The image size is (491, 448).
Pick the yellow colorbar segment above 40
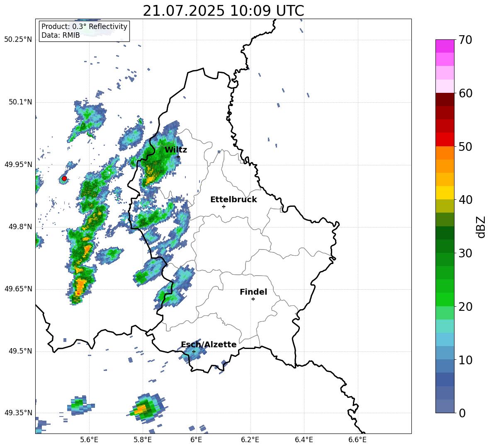[x=445, y=192]
